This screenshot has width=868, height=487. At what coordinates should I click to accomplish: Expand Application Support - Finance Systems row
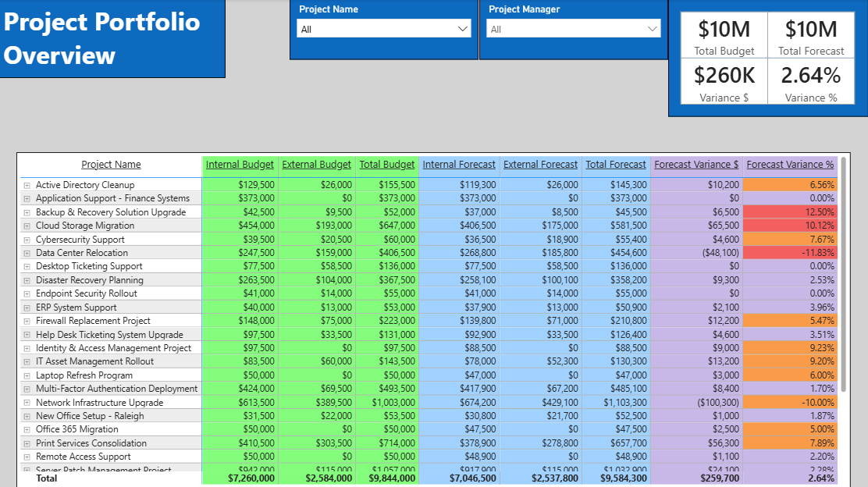(27, 199)
